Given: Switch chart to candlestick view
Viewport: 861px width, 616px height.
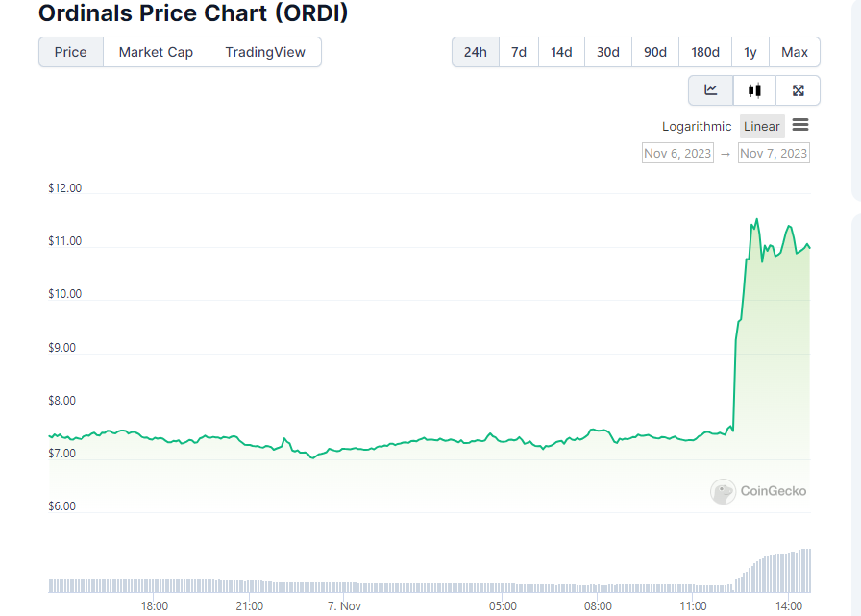Looking at the screenshot, I should pos(754,89).
